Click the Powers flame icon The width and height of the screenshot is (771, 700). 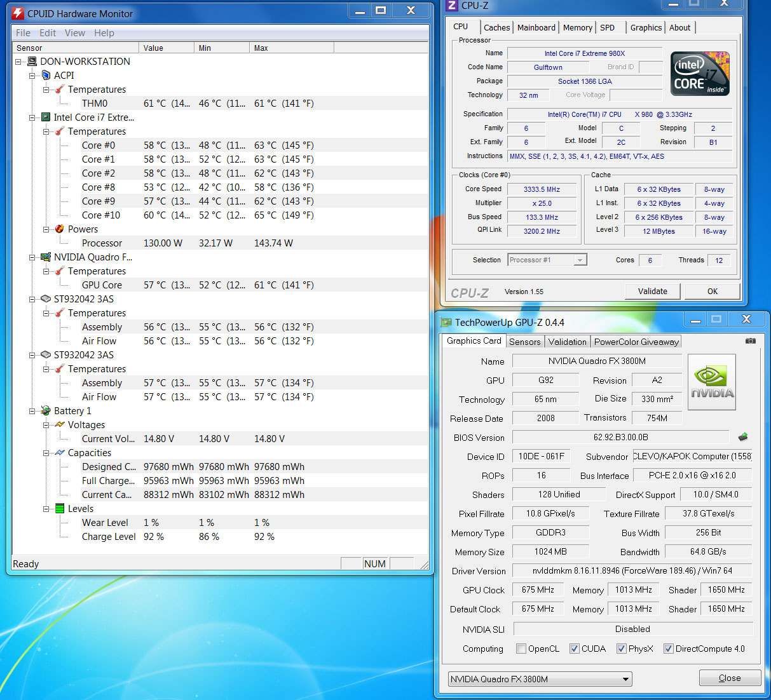point(60,229)
